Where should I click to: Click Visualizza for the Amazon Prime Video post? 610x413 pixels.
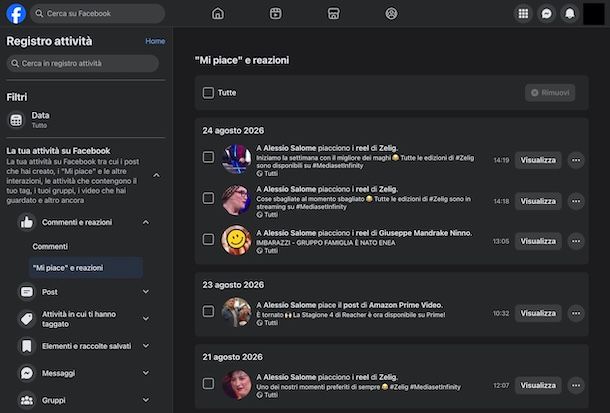pyautogui.click(x=538, y=313)
